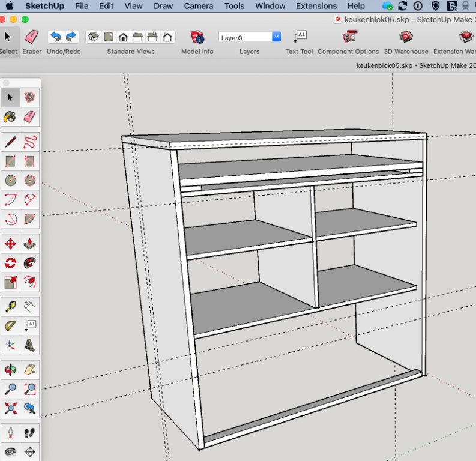Open the Camera menu
This screenshot has width=476, height=461.
point(198,6)
